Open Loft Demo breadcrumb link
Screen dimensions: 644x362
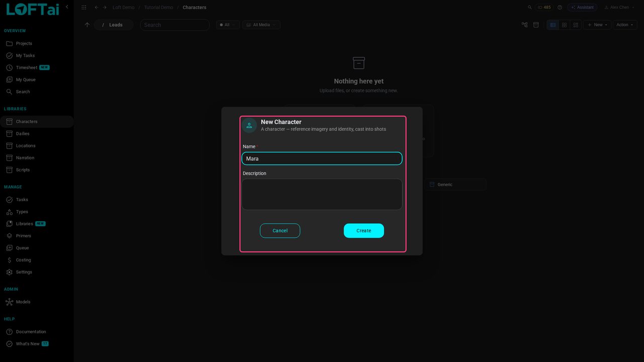[123, 8]
